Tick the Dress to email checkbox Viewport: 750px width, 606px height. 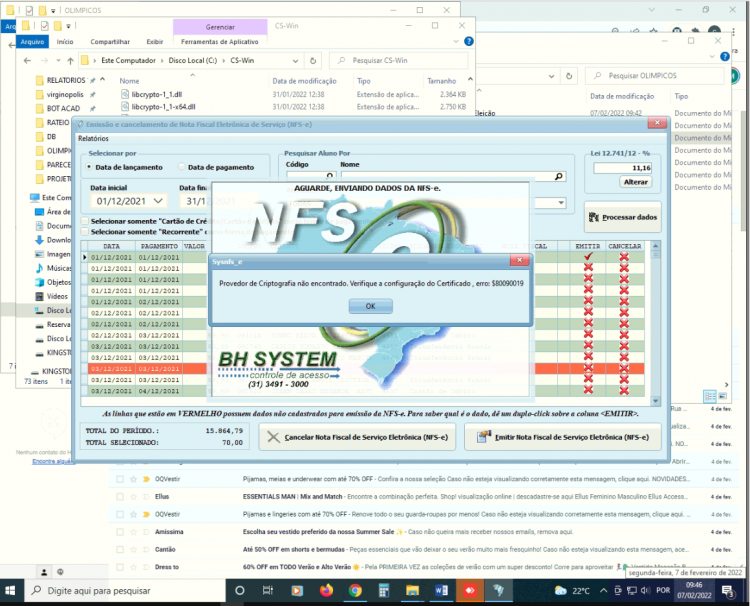(x=120, y=567)
